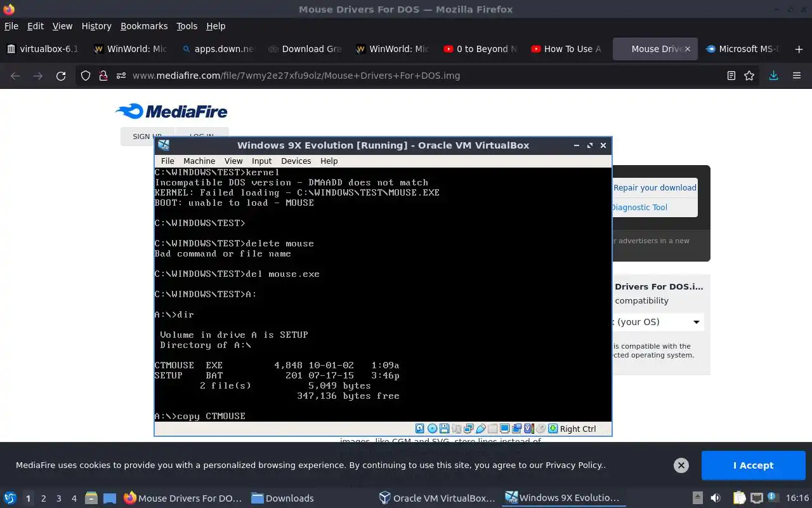
Task: Switch to the Microsoft MS-D tab
Action: click(x=743, y=49)
